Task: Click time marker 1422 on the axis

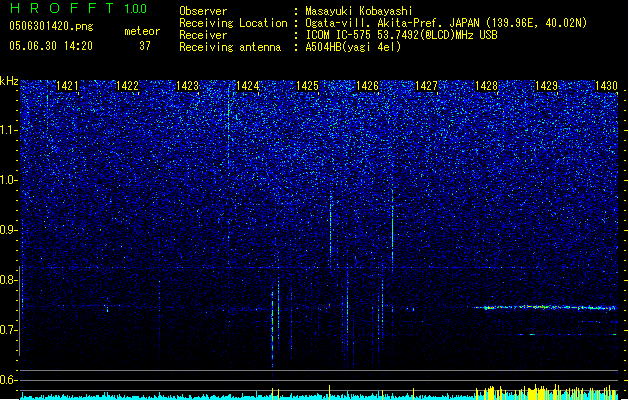Action: (127, 86)
